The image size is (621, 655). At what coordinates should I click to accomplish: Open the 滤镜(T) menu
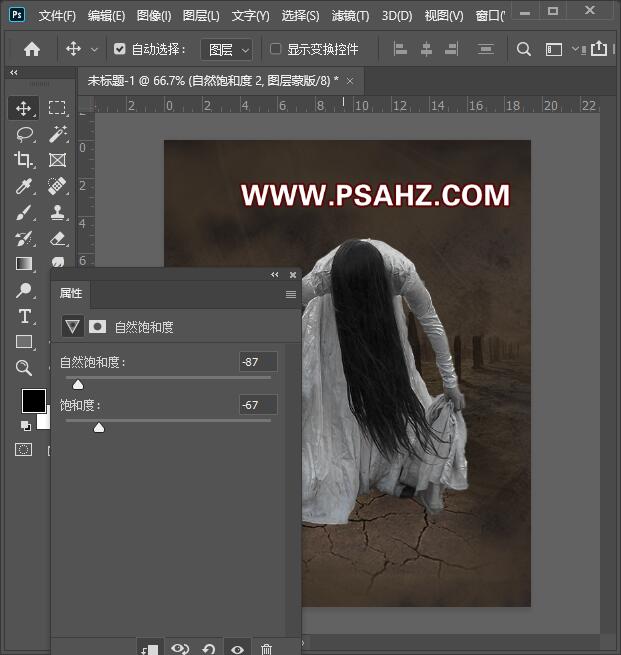pos(350,16)
